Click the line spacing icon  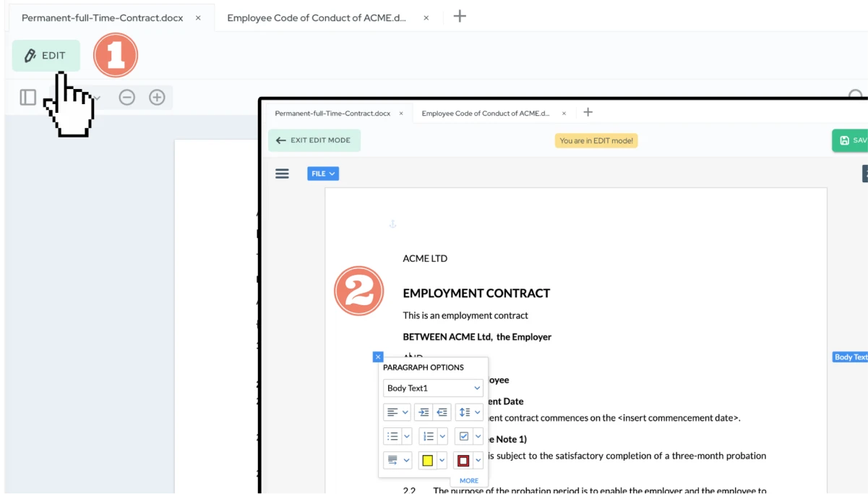tap(465, 412)
